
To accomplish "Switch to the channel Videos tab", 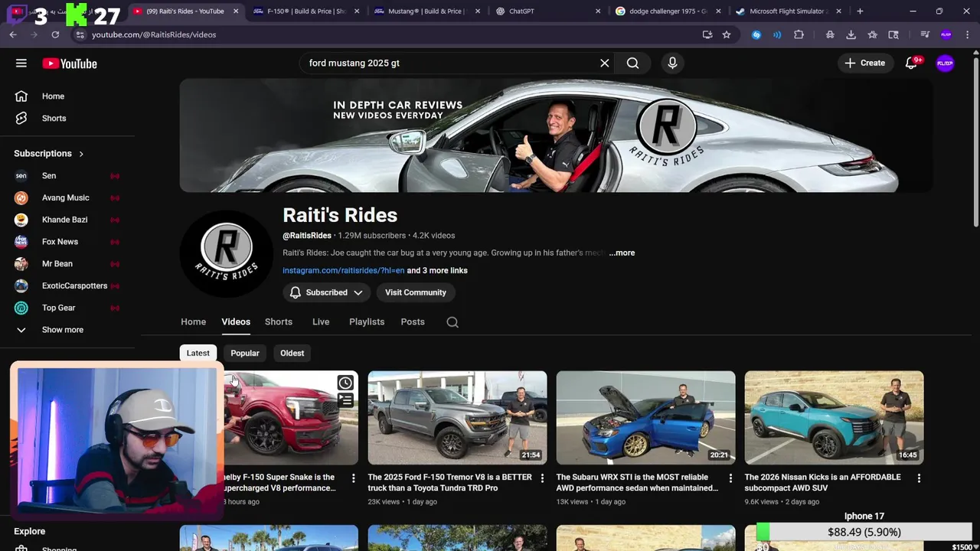I will pos(236,321).
